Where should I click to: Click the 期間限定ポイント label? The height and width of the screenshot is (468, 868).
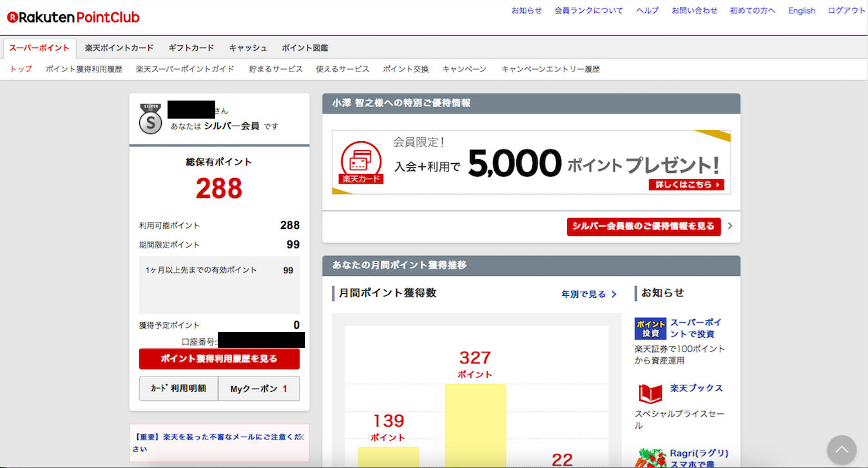169,245
